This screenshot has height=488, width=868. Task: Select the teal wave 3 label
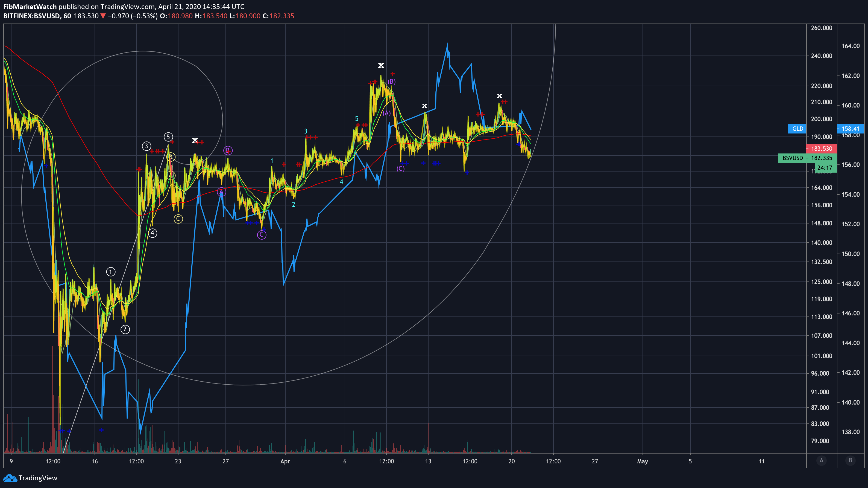[x=306, y=131]
